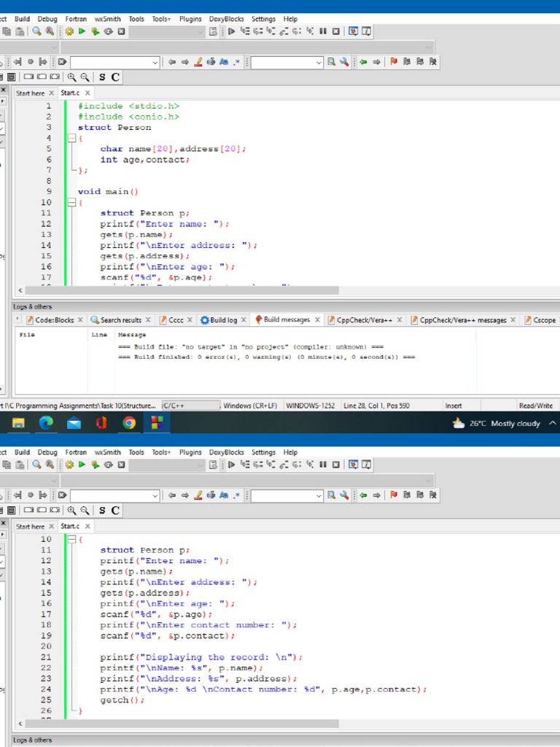Image resolution: width=560 pixels, height=747 pixels.
Task: Click the Debugging windows icon in upper window
Action: pos(354,31)
